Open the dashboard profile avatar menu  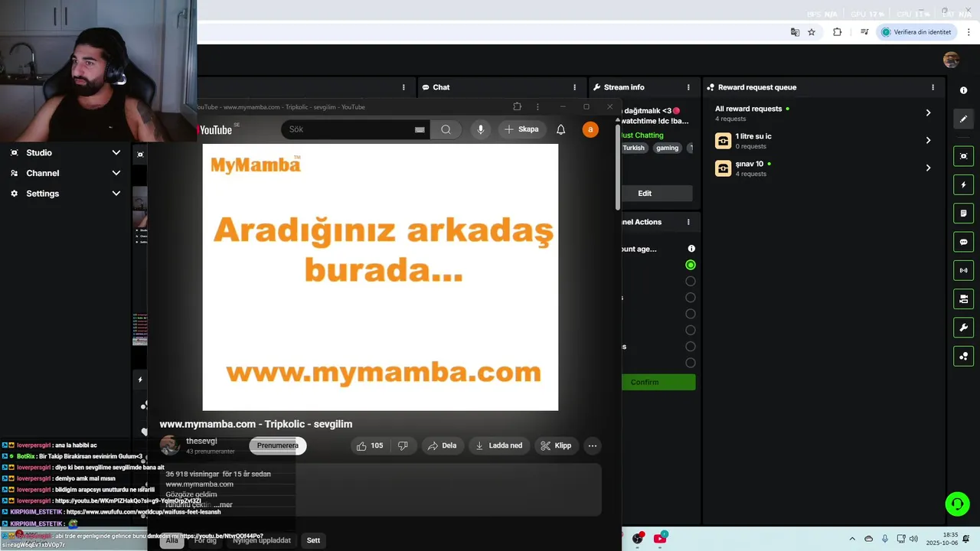tap(951, 60)
